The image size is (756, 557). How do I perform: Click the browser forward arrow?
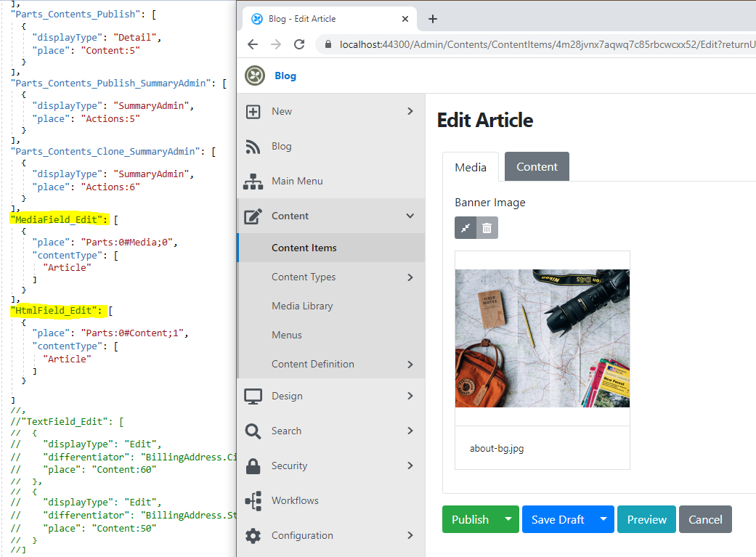pyautogui.click(x=276, y=44)
